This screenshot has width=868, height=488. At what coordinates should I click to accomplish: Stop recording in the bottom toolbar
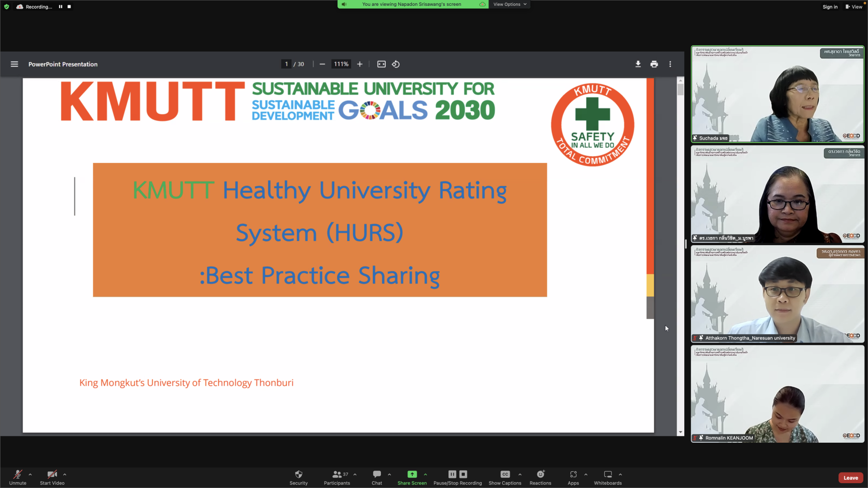[x=463, y=474]
